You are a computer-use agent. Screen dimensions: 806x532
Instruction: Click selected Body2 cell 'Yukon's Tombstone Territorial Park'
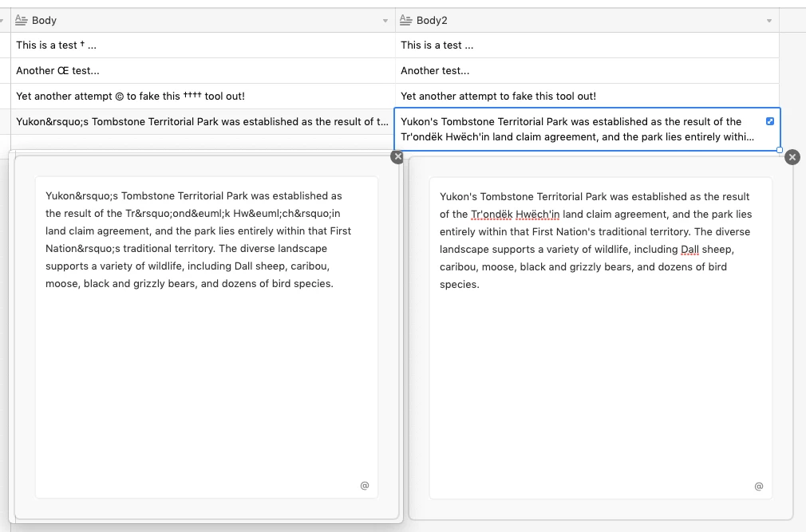pos(587,129)
